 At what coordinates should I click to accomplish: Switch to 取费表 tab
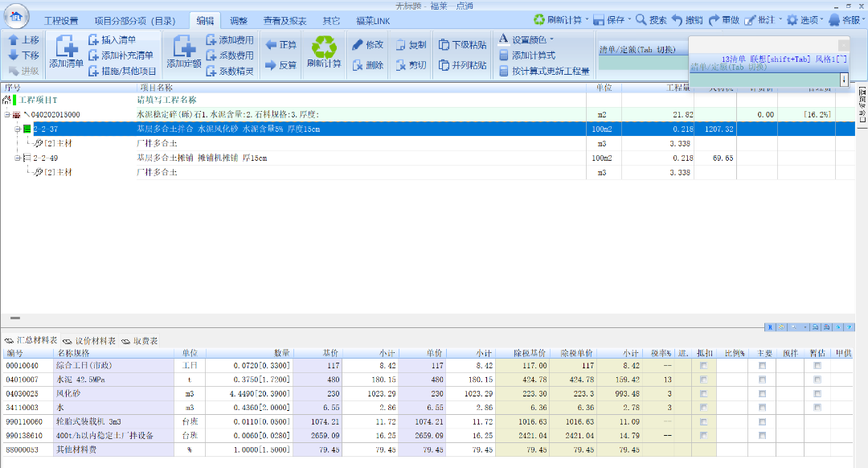140,341
